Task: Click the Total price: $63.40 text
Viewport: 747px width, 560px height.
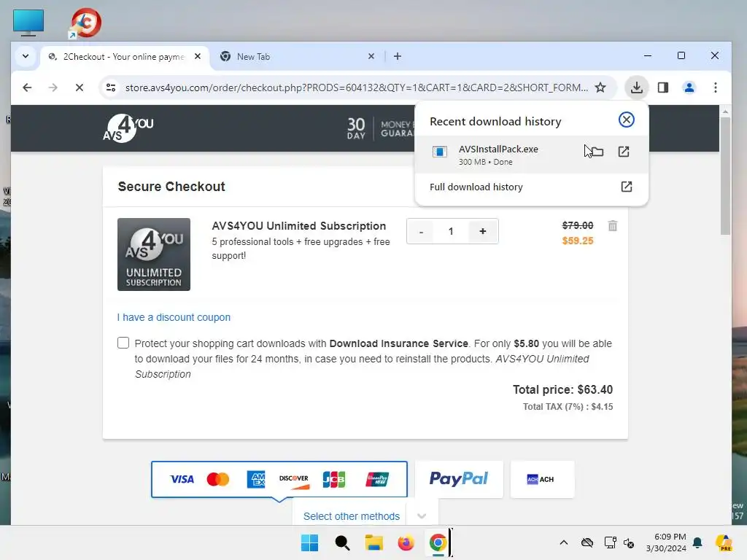Action: tap(562, 389)
